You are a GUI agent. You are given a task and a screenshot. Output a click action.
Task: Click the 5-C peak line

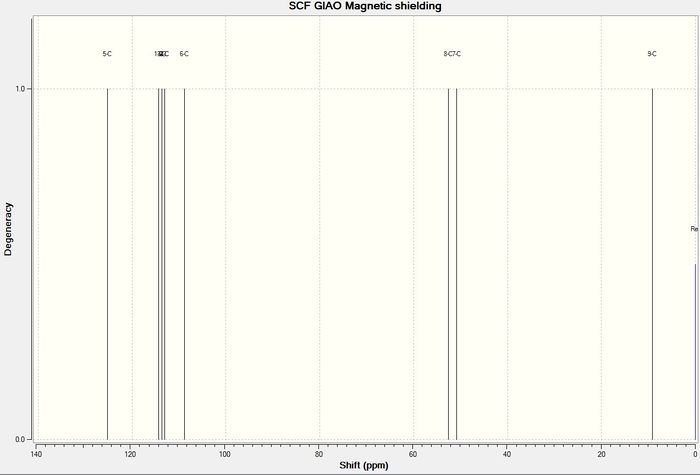(x=107, y=264)
